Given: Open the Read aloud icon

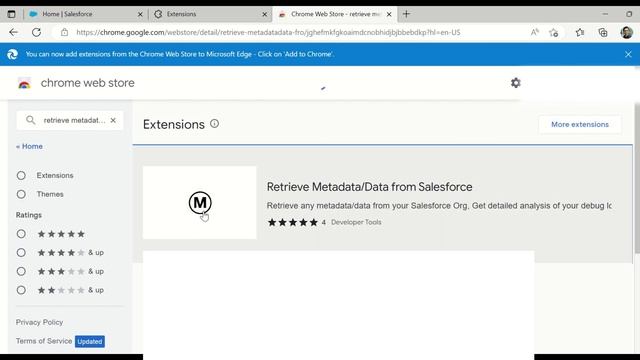Looking at the screenshot, I should pyautogui.click(x=535, y=32).
